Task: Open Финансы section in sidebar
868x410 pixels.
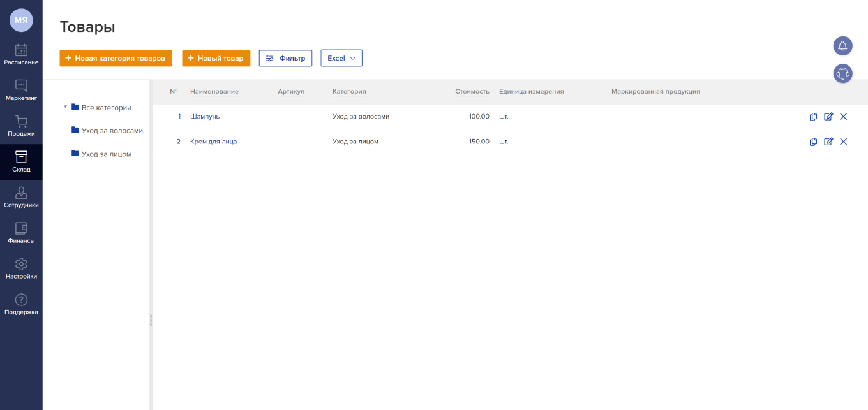Action: point(21,233)
